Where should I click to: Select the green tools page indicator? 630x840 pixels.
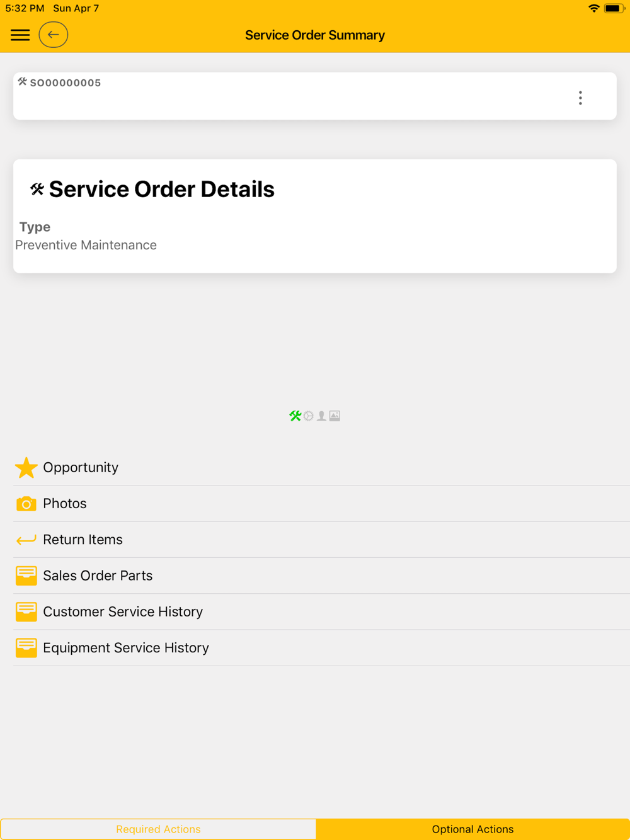click(x=295, y=416)
